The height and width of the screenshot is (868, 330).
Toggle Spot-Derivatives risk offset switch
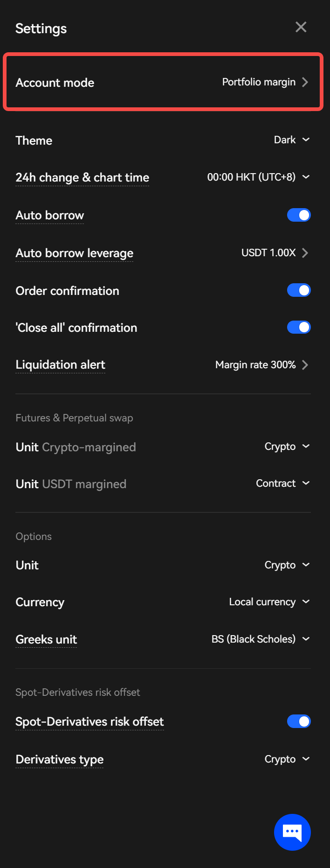(299, 721)
